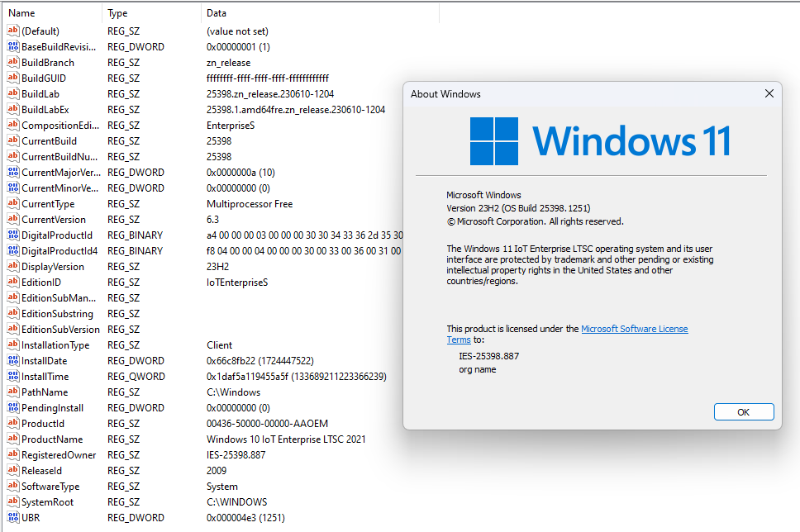Click the Multiprocessor Free data value
Viewport: 800px width, 532px height.
250,204
